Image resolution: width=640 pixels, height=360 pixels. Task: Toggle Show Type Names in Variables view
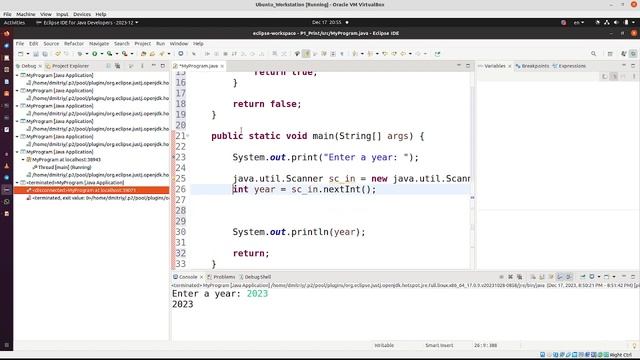(x=605, y=76)
